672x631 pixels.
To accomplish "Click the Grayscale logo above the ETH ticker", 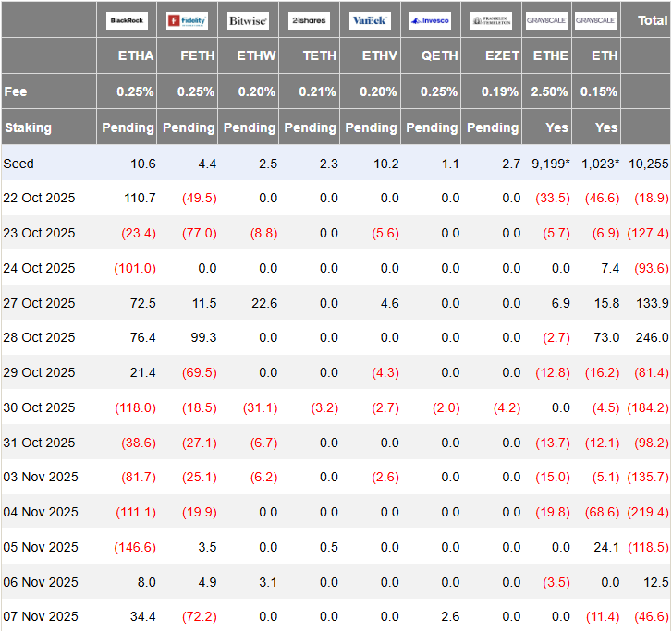I will point(595,19).
